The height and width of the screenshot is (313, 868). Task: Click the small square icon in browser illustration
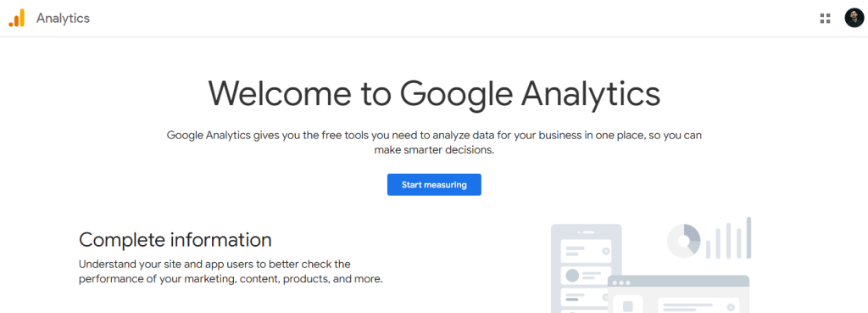click(628, 306)
